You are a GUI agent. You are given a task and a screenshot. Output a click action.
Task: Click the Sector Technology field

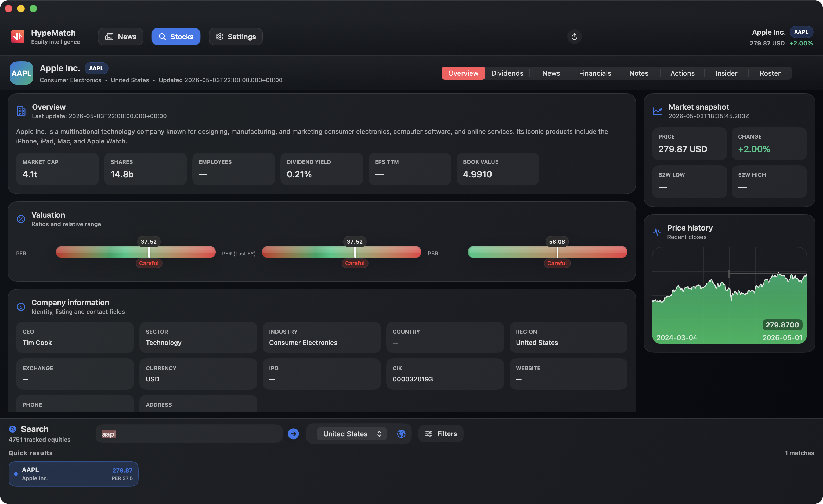tap(198, 337)
